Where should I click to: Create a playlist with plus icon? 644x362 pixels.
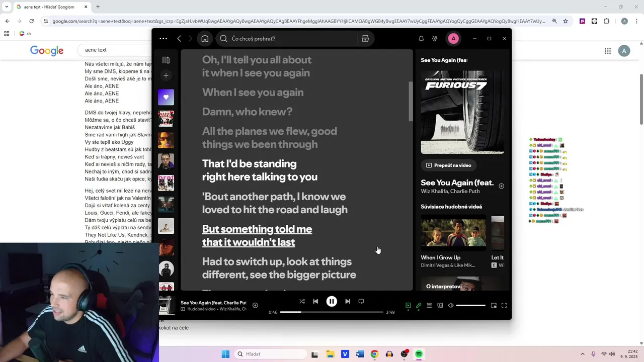166,75
